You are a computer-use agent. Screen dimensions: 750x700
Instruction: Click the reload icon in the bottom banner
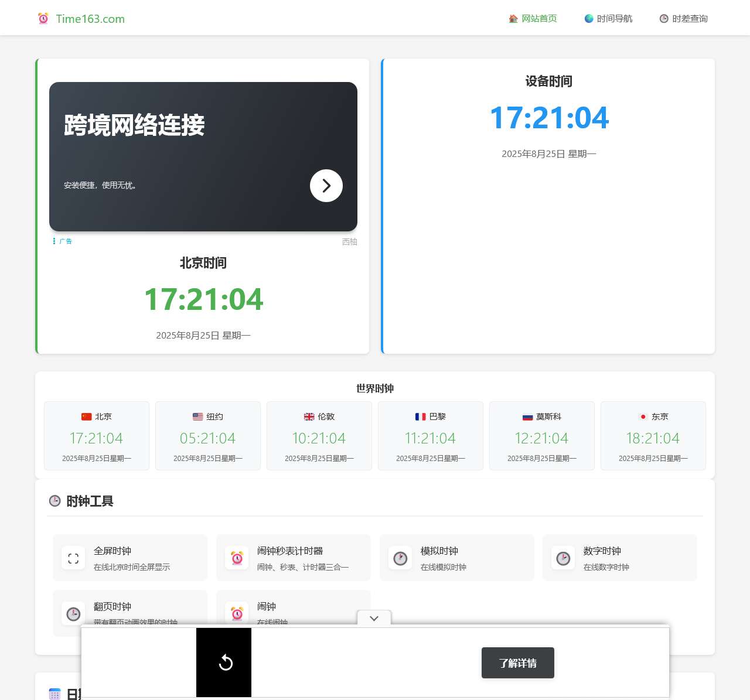(224, 663)
